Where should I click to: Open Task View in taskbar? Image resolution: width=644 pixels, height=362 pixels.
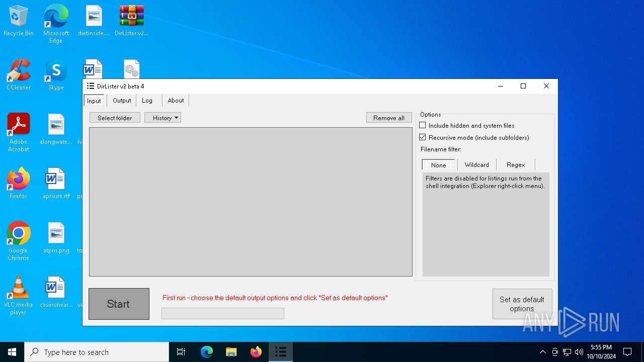(181, 352)
